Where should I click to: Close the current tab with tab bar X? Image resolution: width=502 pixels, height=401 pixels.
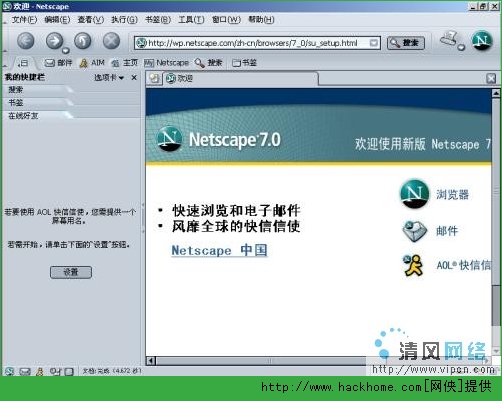point(491,79)
